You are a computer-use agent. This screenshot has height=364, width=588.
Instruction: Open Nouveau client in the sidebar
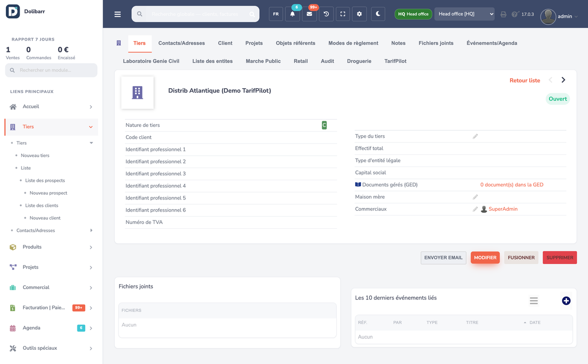45,218
